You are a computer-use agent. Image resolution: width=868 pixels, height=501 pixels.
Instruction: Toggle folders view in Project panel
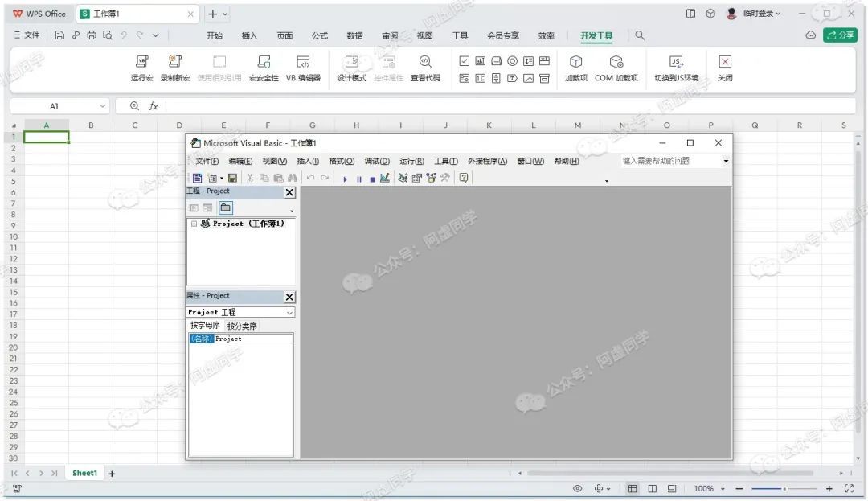226,207
